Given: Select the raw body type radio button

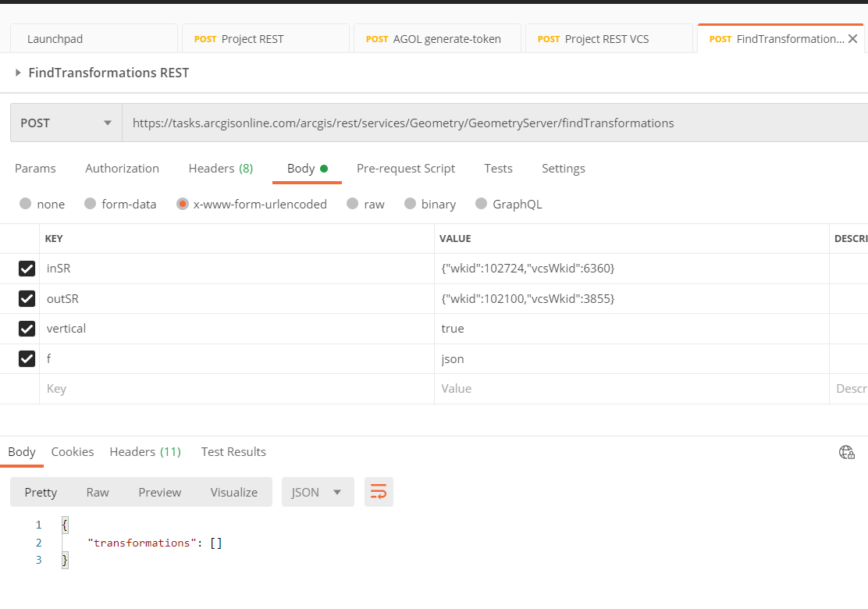Looking at the screenshot, I should coord(352,204).
